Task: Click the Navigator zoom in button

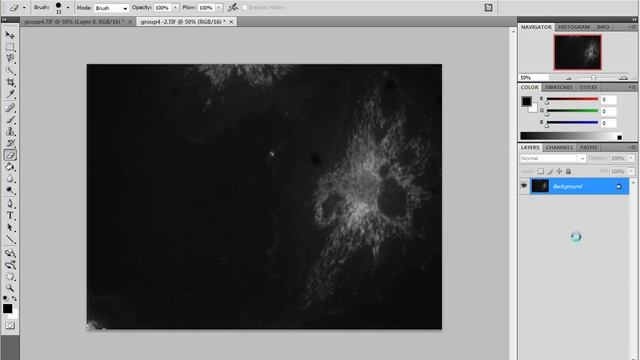Action: pyautogui.click(x=623, y=78)
